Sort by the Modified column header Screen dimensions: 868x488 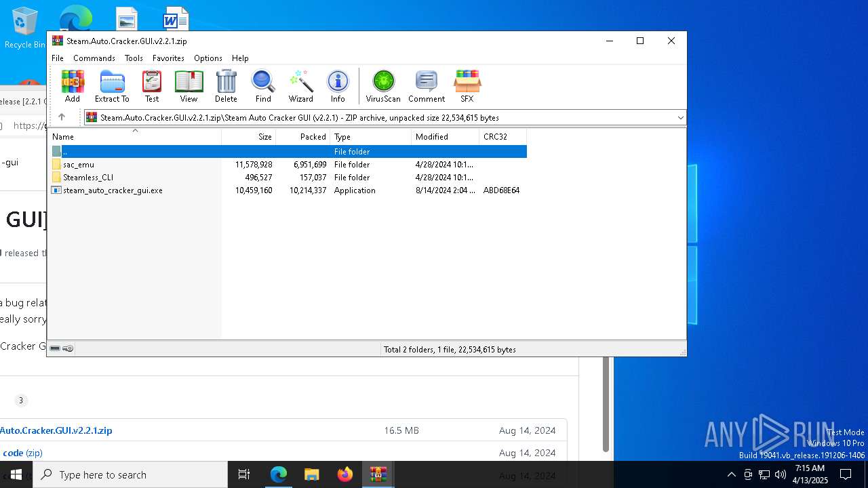[446, 136]
